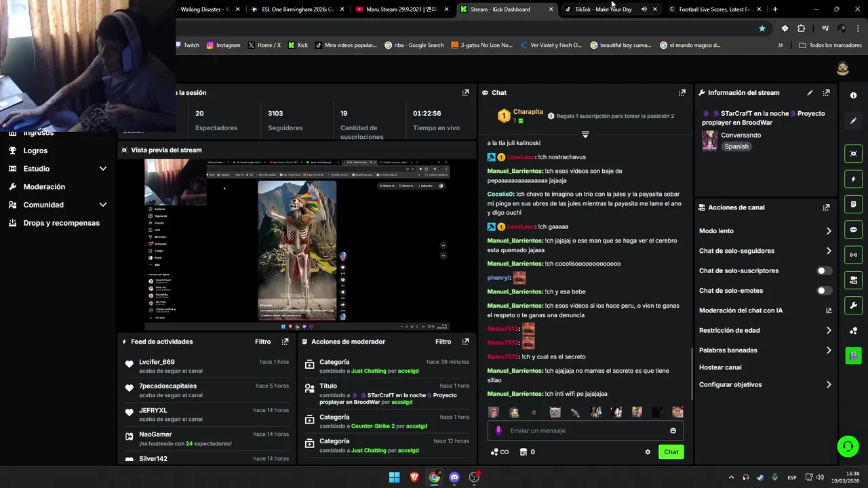This screenshot has width=868, height=488.
Task: Click Filtro in Acciones de moderador
Action: coord(443,342)
